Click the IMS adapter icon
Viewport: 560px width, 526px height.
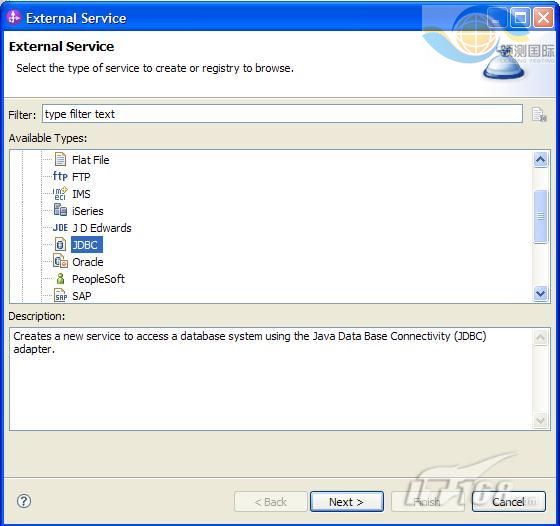[60, 194]
